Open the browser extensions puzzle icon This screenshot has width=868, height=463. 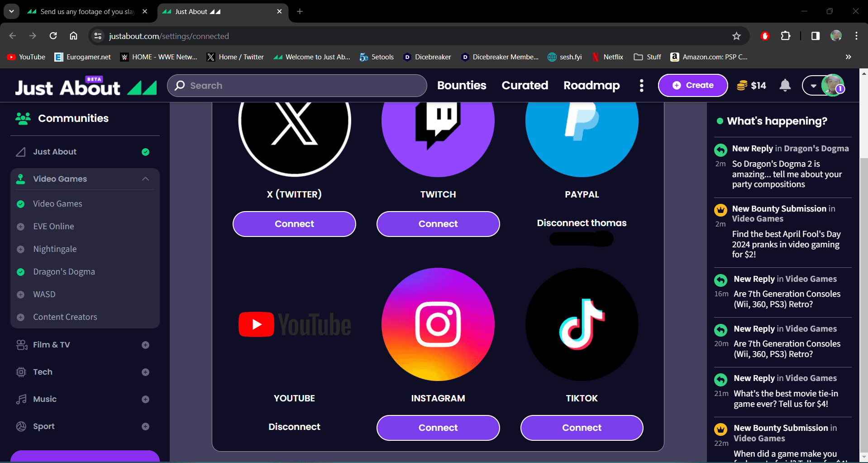(x=786, y=36)
